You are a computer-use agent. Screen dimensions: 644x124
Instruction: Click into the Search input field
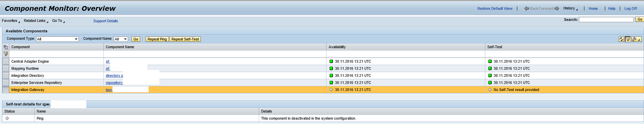tap(606, 20)
